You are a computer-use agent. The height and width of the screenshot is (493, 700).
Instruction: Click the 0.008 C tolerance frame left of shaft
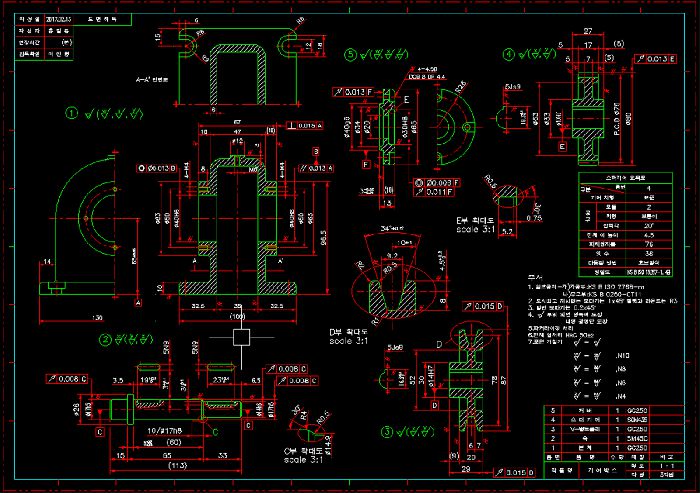click(x=69, y=379)
